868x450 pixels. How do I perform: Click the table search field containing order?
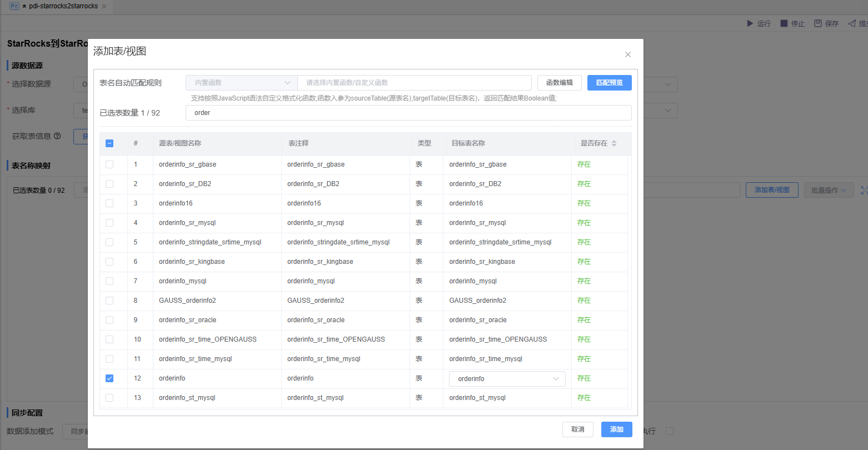(x=408, y=113)
